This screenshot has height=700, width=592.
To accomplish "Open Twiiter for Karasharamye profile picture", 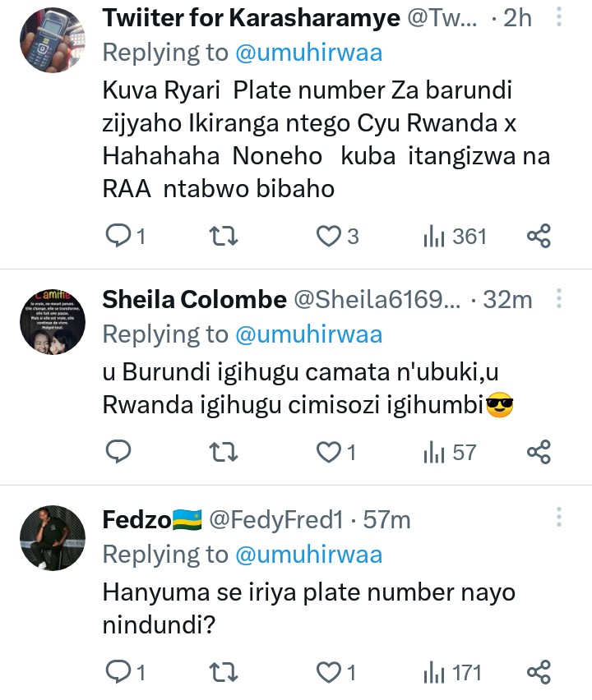I will point(52,41).
